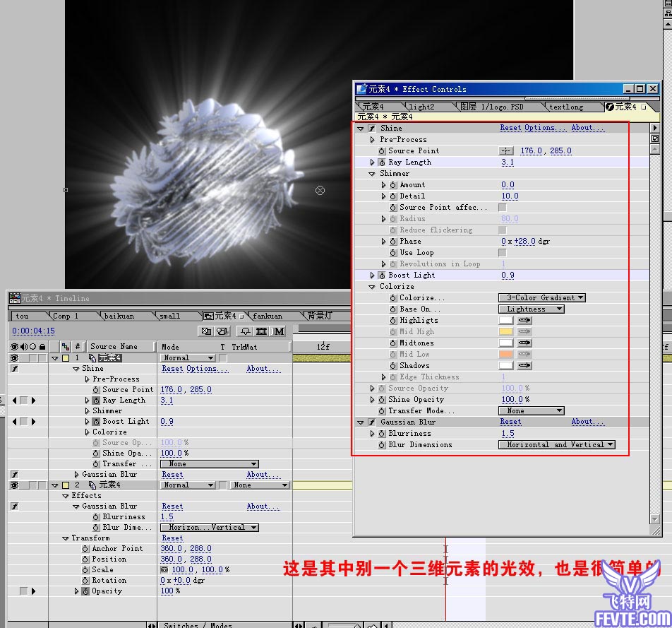
Task: Collapse Colorize group in Effect Controls
Action: coord(371,287)
